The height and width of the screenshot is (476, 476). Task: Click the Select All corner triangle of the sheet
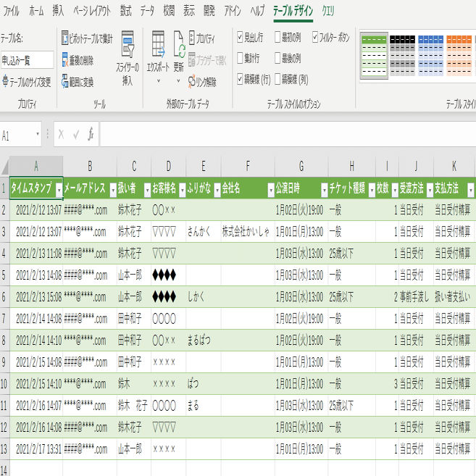coord(5,167)
